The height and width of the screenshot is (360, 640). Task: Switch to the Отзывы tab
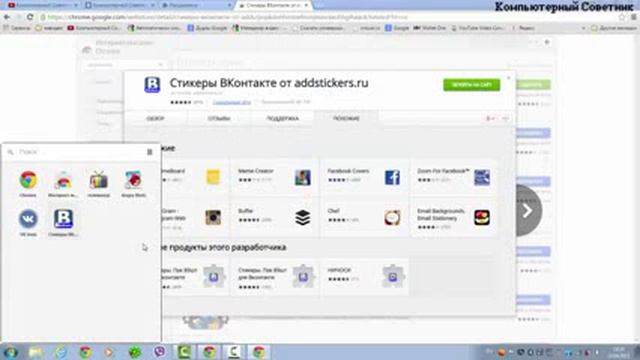tap(219, 118)
